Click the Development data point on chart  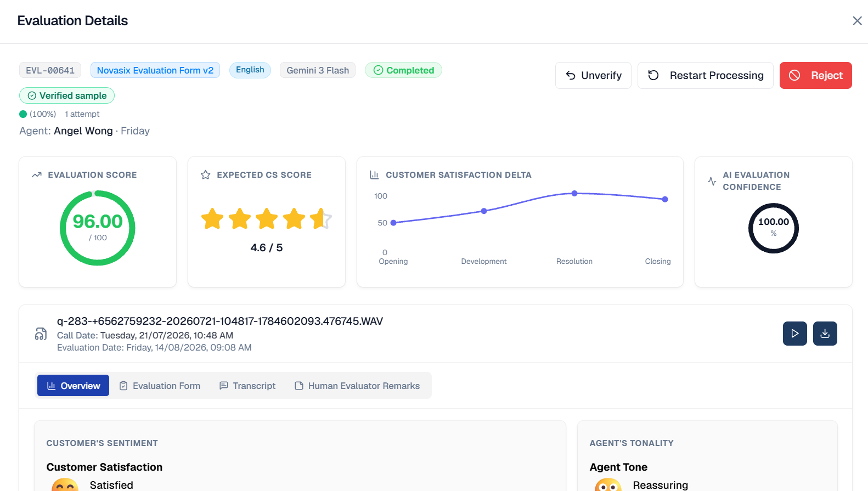(484, 211)
